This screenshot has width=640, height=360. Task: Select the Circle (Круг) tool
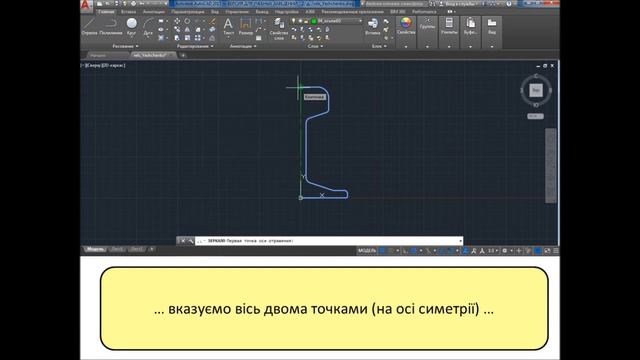pyautogui.click(x=131, y=27)
